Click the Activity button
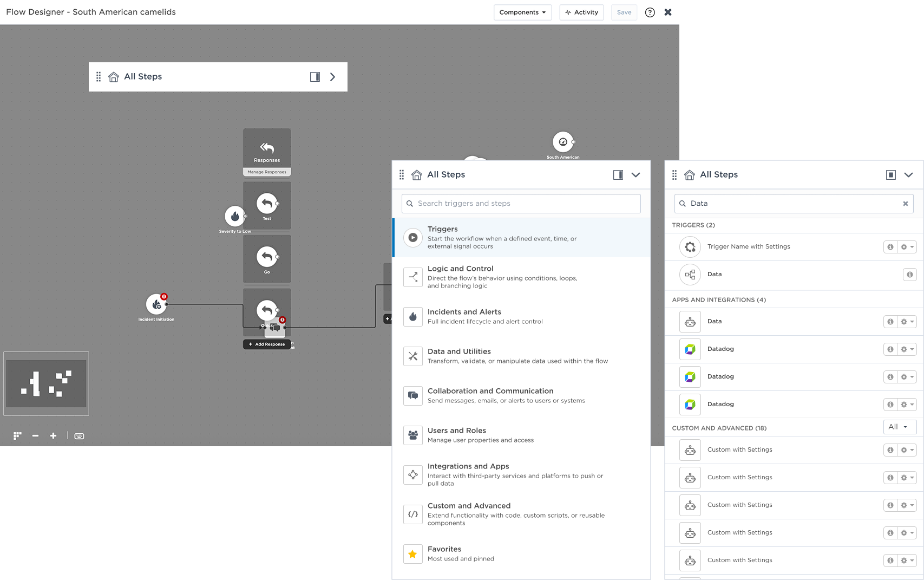Screen dimensions: 924x580 point(581,12)
